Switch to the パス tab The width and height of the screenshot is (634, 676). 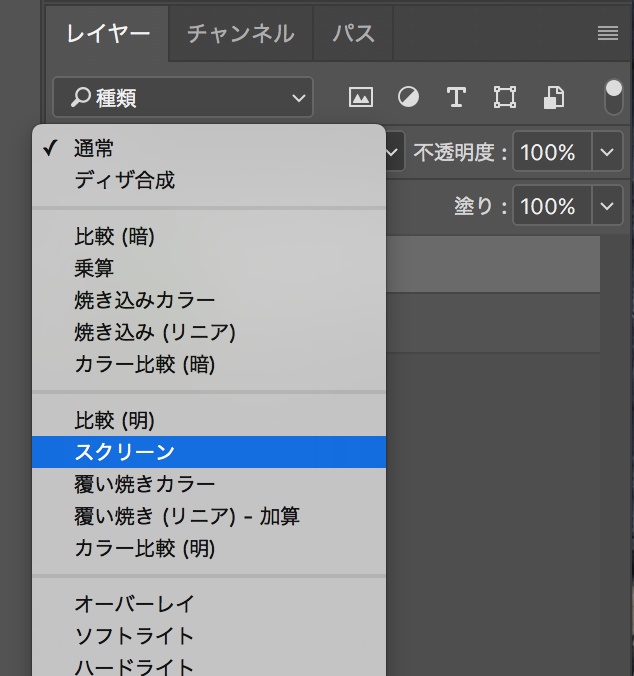[353, 34]
